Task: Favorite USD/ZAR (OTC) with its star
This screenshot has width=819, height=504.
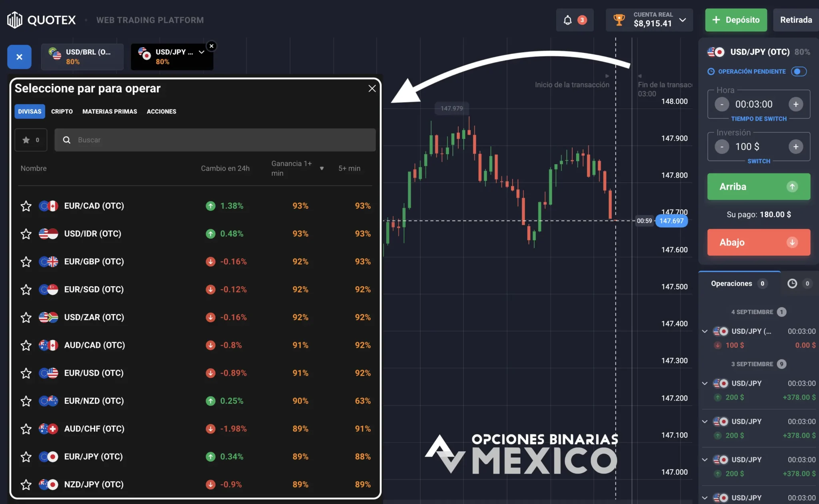Action: pos(26,317)
